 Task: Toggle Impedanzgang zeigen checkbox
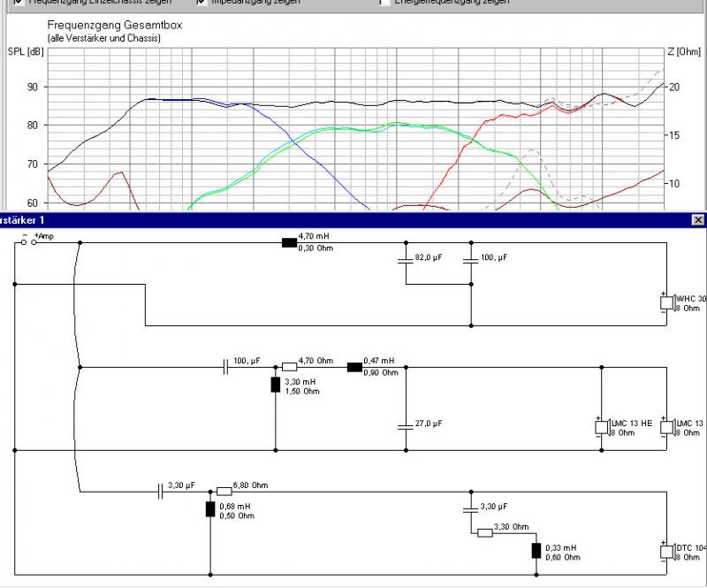pyautogui.click(x=201, y=2)
